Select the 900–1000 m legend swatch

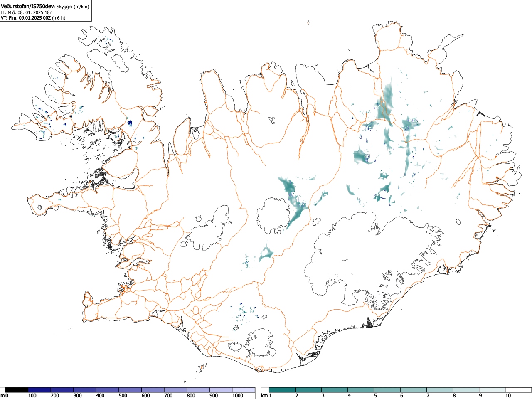[221, 390]
